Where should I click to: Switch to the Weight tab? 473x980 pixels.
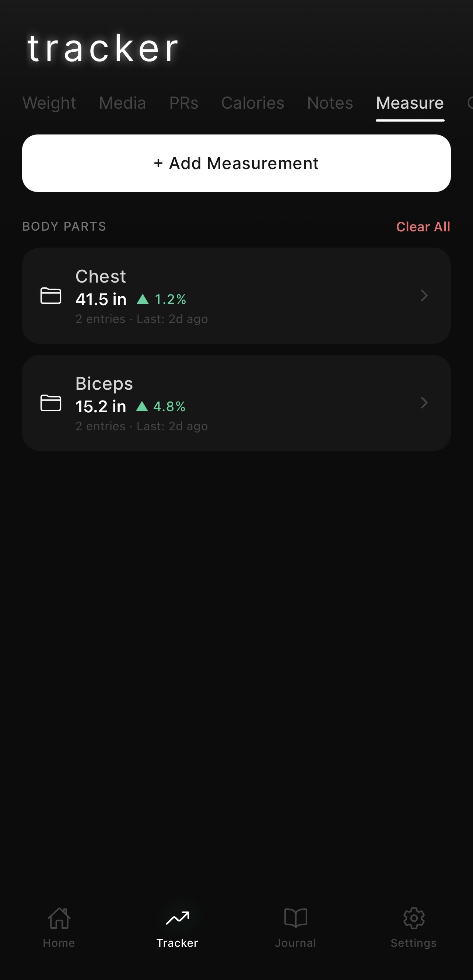click(49, 103)
